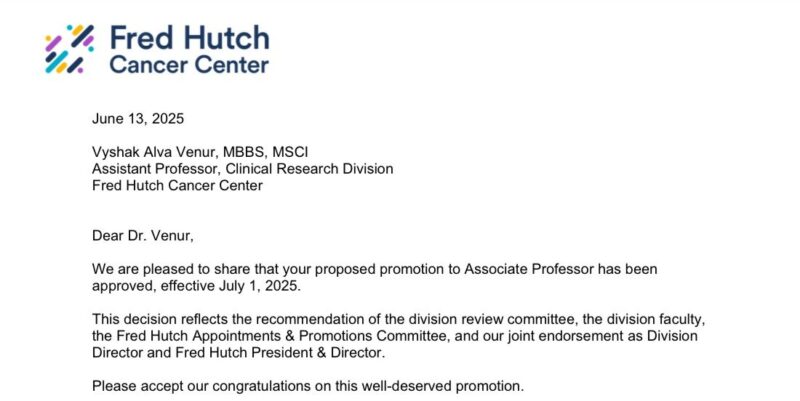Click the Fred Hutch colorful logo mark

[69, 49]
